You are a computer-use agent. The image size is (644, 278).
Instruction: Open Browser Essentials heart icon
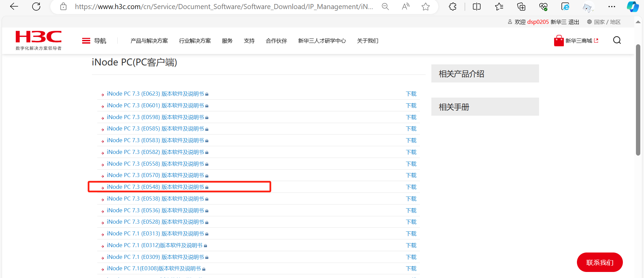[543, 6]
